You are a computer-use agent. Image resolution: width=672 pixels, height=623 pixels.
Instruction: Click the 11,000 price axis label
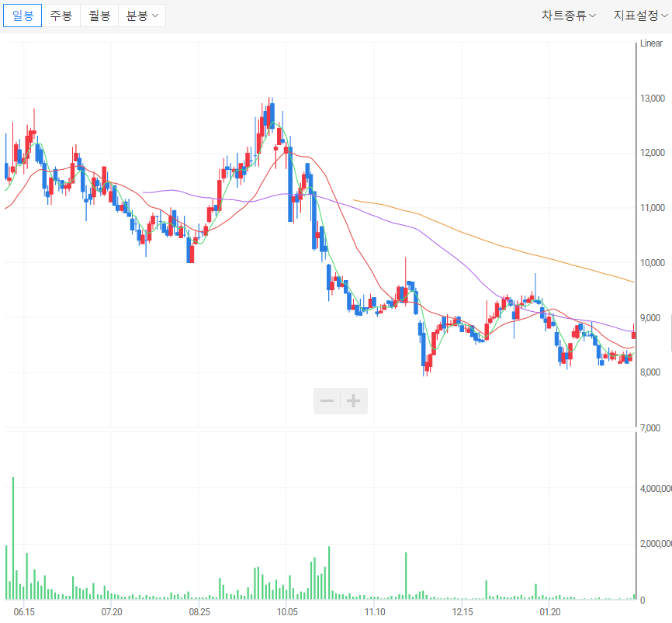pos(653,208)
